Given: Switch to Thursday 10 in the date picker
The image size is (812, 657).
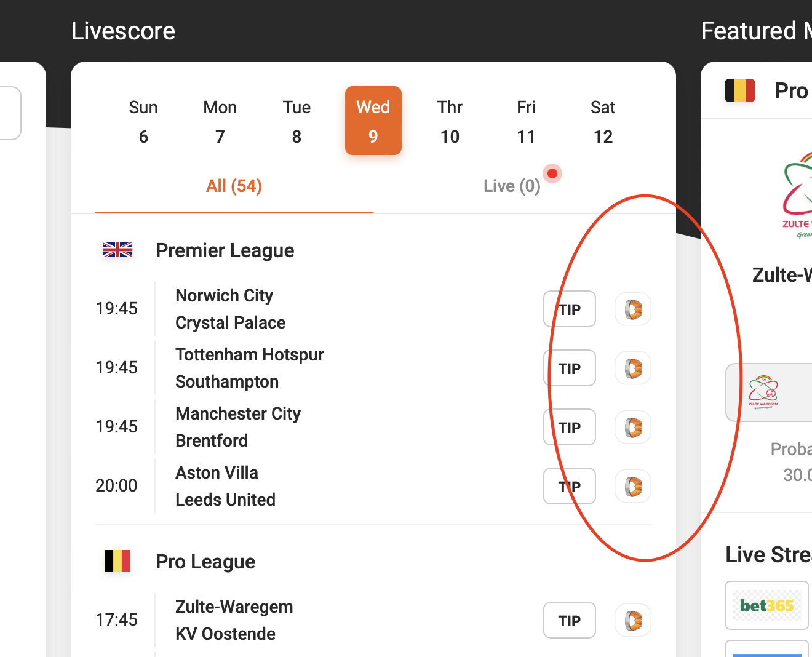Looking at the screenshot, I should (450, 121).
